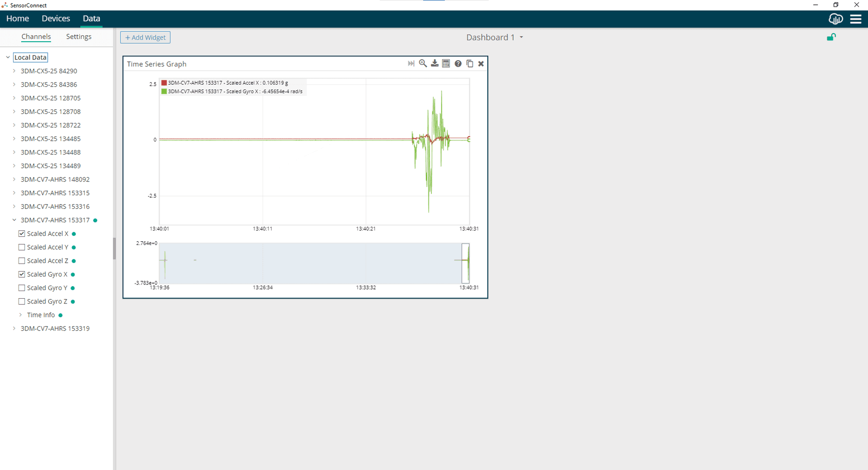Check the Scaled Accel Y checkbox
Viewport: 868px width, 470px height.
pyautogui.click(x=22, y=247)
